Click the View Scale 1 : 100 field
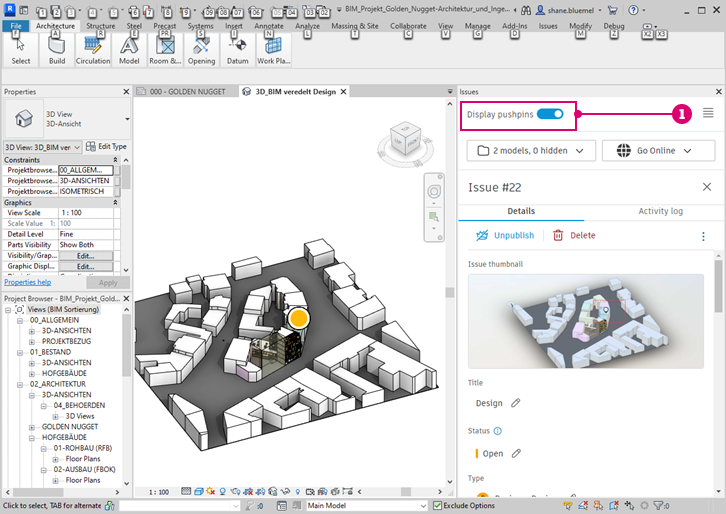The image size is (726, 514). tap(86, 213)
